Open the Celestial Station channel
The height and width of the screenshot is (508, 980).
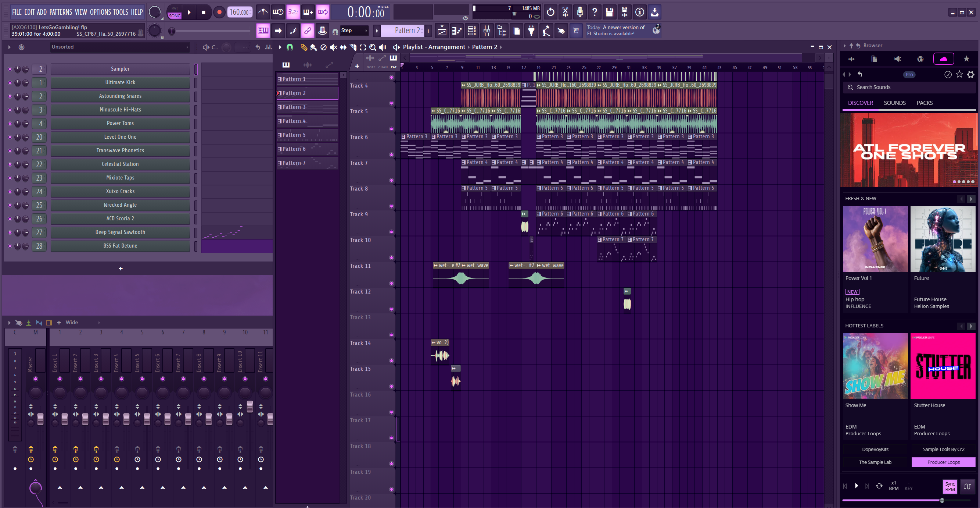click(x=120, y=164)
